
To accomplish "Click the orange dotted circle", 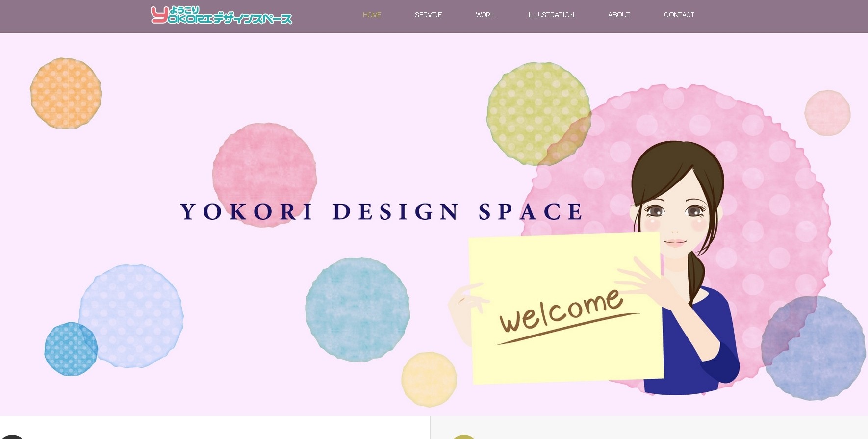I will [66, 93].
